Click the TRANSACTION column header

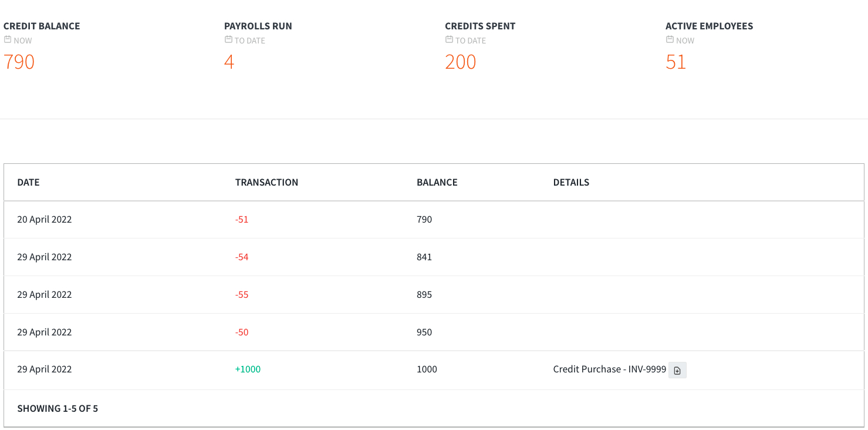[266, 182]
